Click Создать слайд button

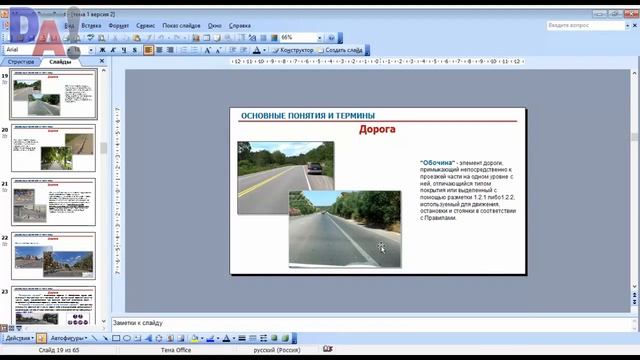click(x=340, y=50)
